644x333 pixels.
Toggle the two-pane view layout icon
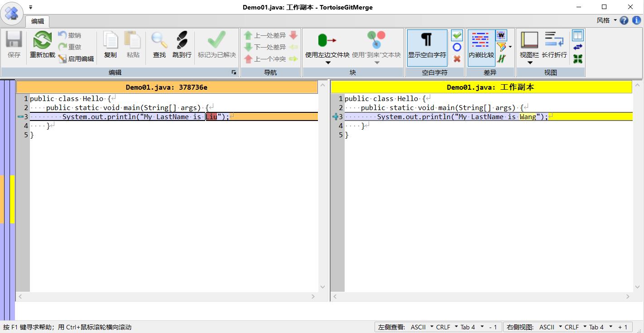point(577,35)
